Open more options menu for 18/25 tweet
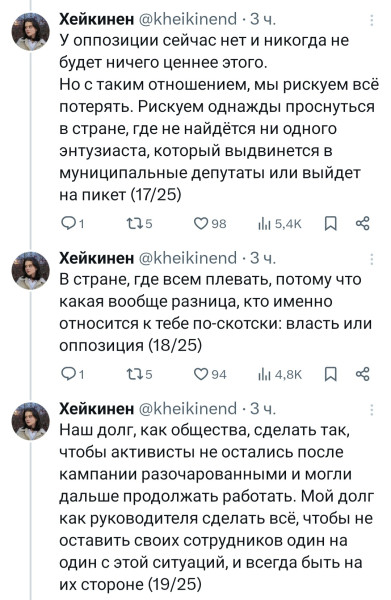This screenshot has width=391, height=600. pyautogui.click(x=372, y=259)
